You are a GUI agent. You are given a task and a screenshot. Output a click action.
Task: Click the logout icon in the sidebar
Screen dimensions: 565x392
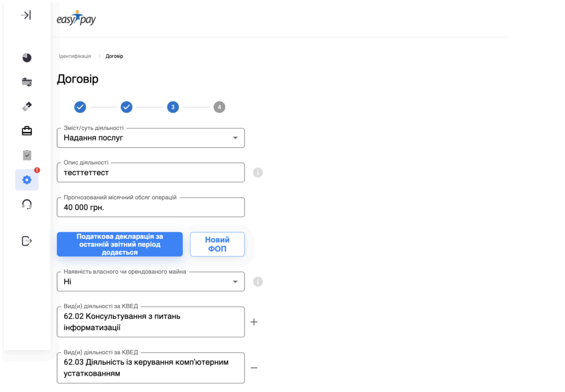[x=27, y=241]
